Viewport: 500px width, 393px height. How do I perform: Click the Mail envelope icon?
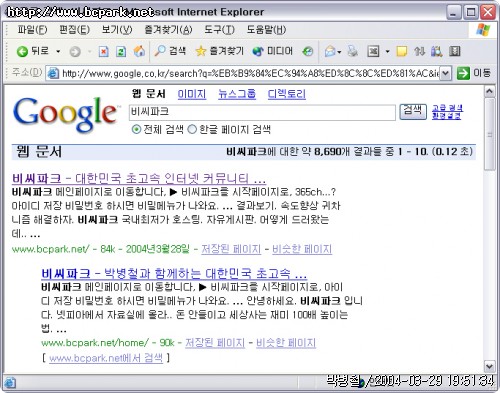[330, 51]
